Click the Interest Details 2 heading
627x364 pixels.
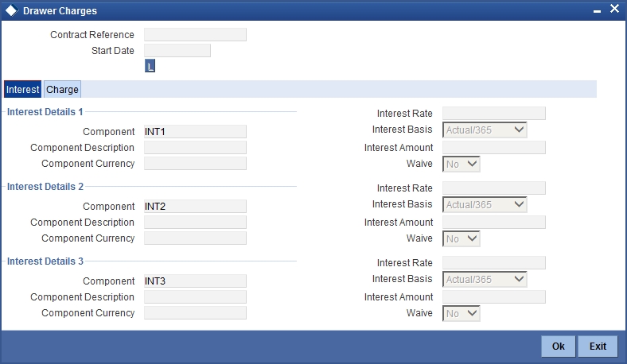tap(45, 187)
